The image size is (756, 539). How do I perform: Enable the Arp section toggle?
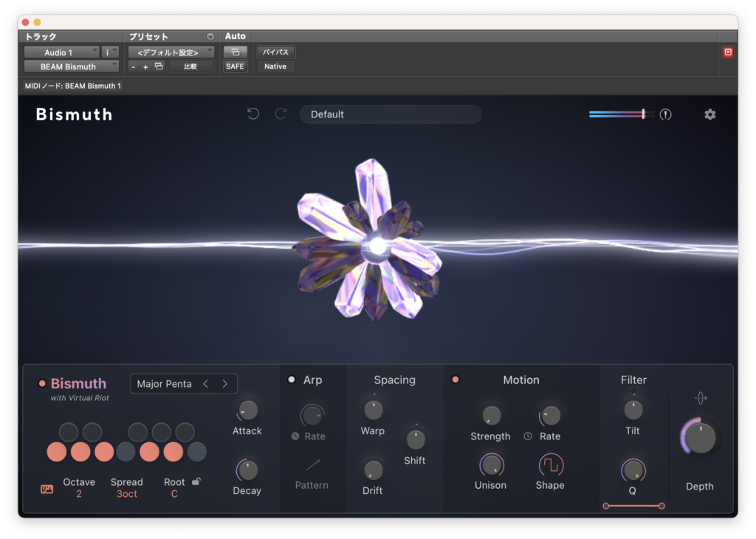coord(291,380)
